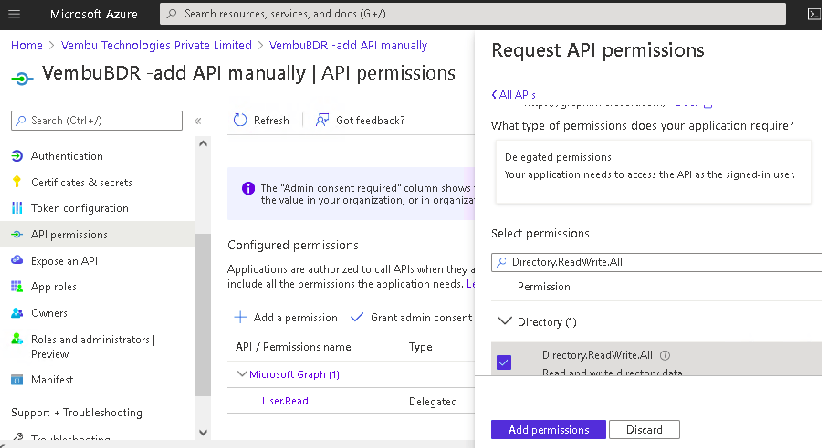The width and height of the screenshot is (822, 448).
Task: Focus the Select permissions search field
Action: (x=656, y=262)
